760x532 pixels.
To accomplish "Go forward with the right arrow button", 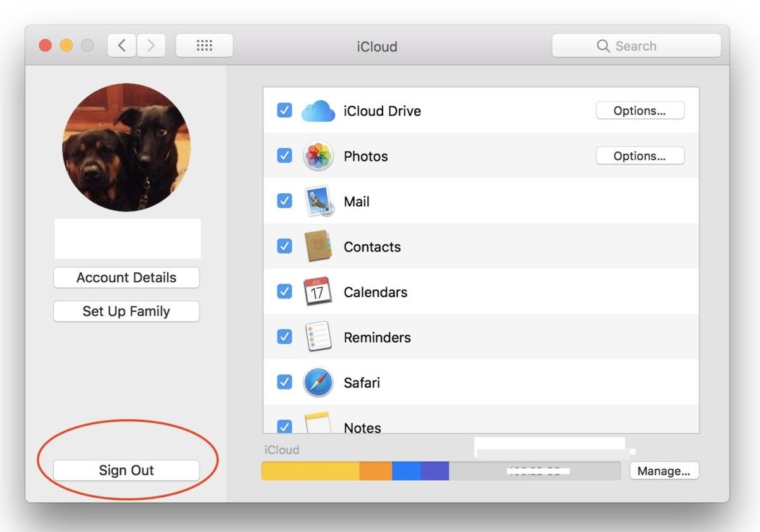I will pos(151,46).
